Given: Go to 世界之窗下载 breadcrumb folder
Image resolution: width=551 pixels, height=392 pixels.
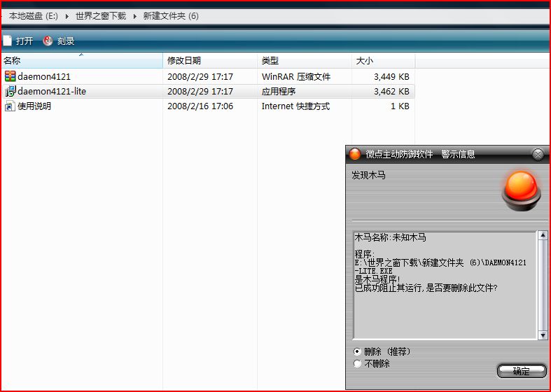Looking at the screenshot, I should click(x=101, y=16).
